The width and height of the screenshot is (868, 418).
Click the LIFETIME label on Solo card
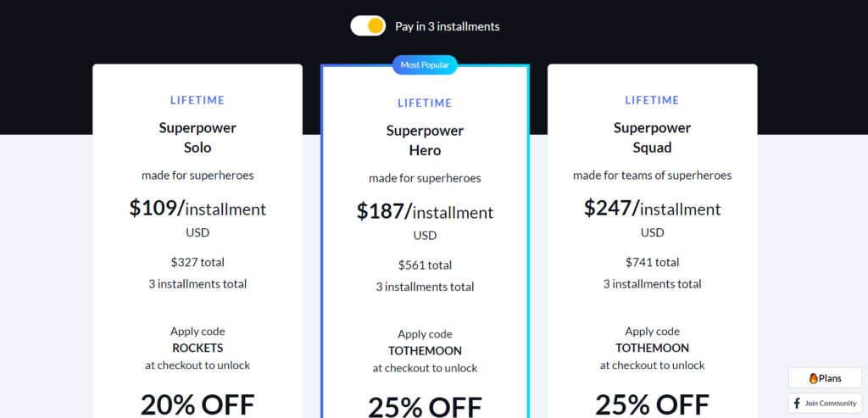[198, 100]
